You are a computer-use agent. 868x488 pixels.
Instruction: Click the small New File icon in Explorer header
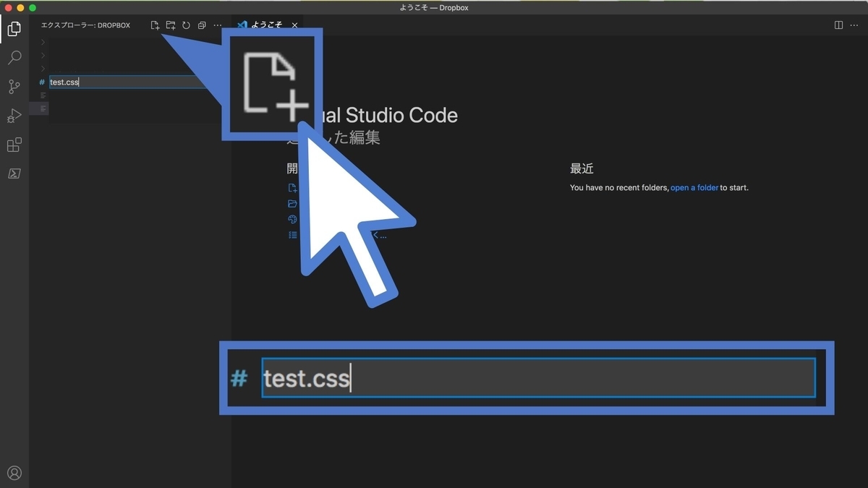155,25
